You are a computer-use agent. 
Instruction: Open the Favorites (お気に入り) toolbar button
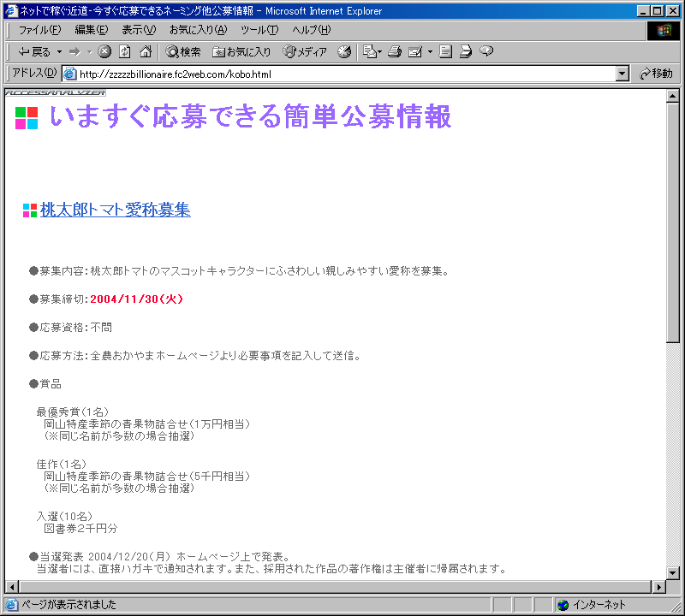tap(241, 52)
